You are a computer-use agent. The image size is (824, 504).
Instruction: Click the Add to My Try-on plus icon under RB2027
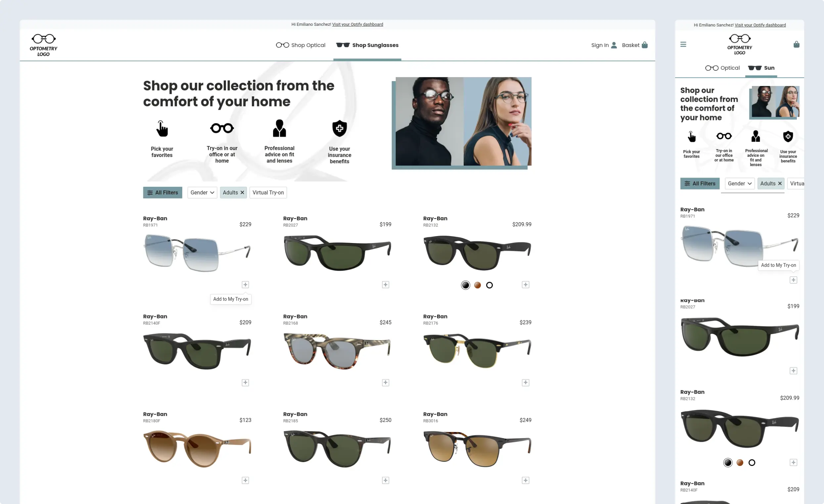[385, 284]
